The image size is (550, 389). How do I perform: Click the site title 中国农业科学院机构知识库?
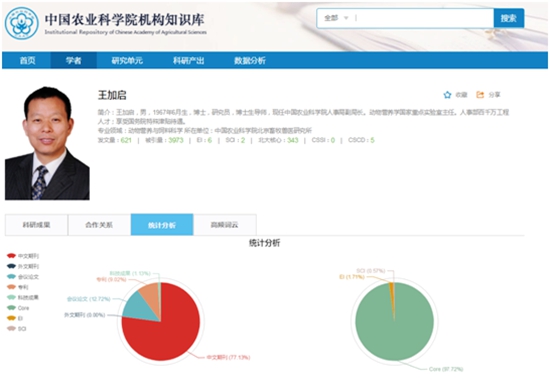124,19
